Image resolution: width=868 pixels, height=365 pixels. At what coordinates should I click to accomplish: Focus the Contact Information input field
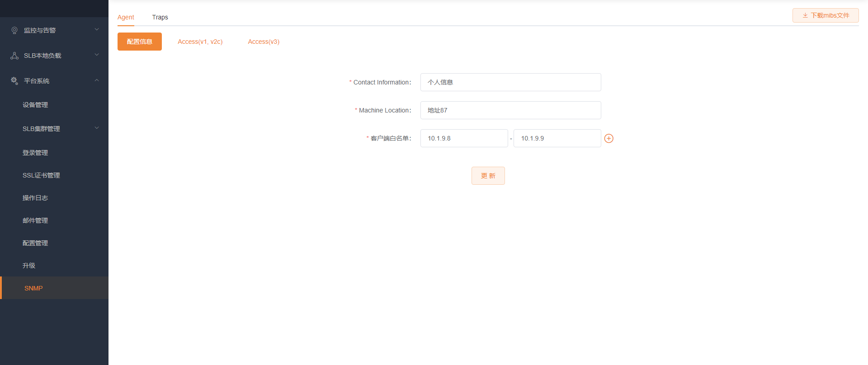point(511,82)
